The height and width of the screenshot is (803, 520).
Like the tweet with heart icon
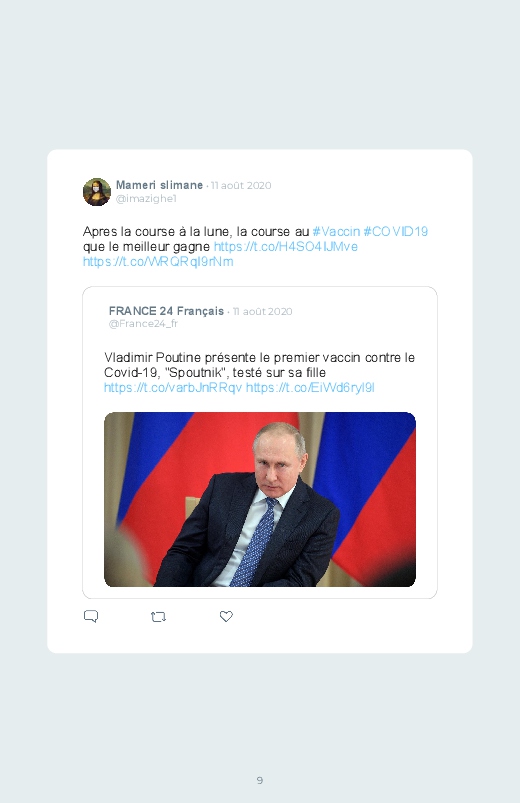pyautogui.click(x=226, y=616)
